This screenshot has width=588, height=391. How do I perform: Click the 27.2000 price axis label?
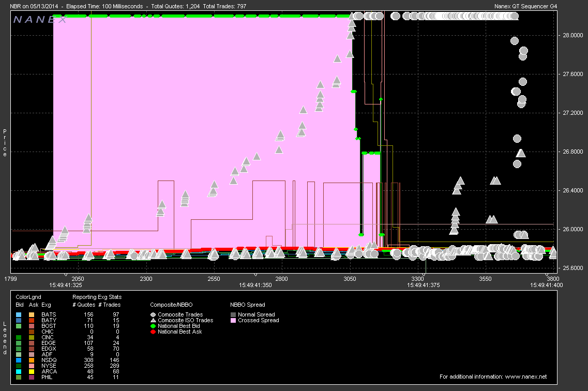click(572, 113)
